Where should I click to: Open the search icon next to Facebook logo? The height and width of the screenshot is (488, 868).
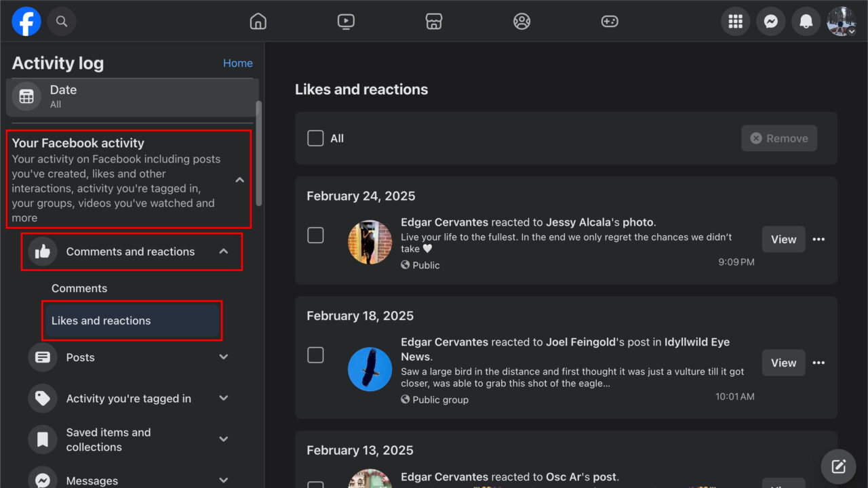click(62, 21)
